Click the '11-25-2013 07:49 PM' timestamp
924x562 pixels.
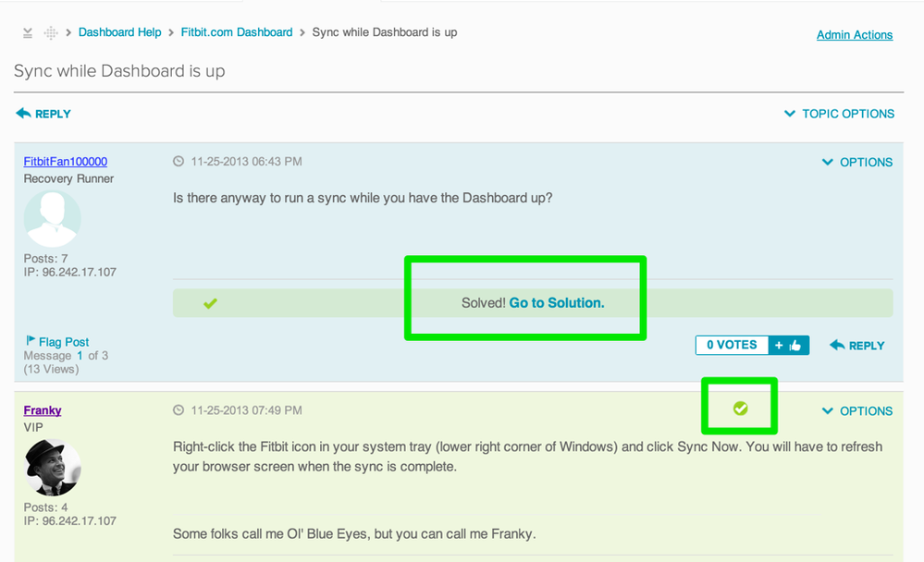point(246,410)
